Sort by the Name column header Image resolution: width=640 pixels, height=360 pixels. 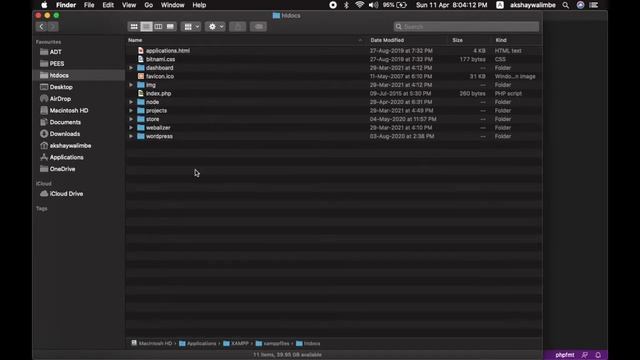pos(135,40)
